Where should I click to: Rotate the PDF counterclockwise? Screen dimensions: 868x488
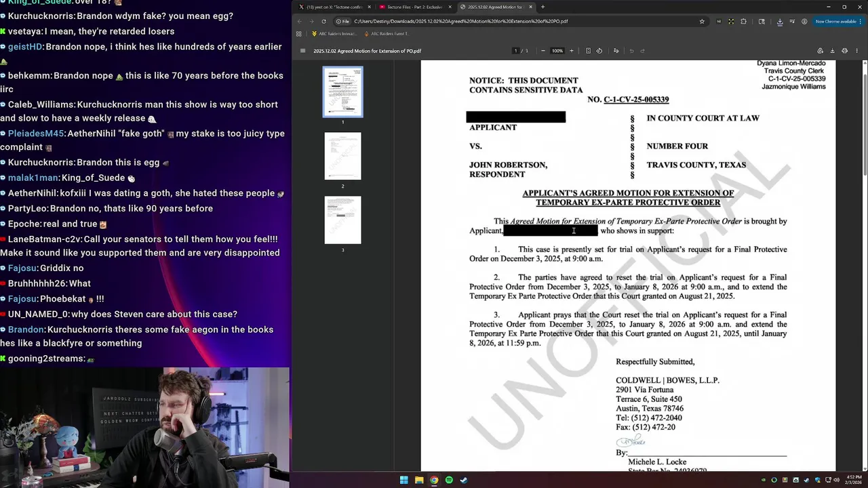pyautogui.click(x=599, y=51)
